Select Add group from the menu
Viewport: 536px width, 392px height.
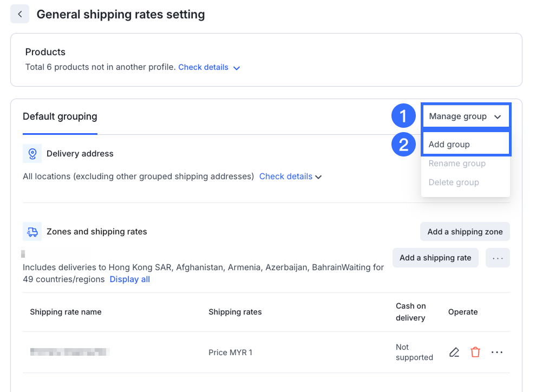(x=449, y=145)
